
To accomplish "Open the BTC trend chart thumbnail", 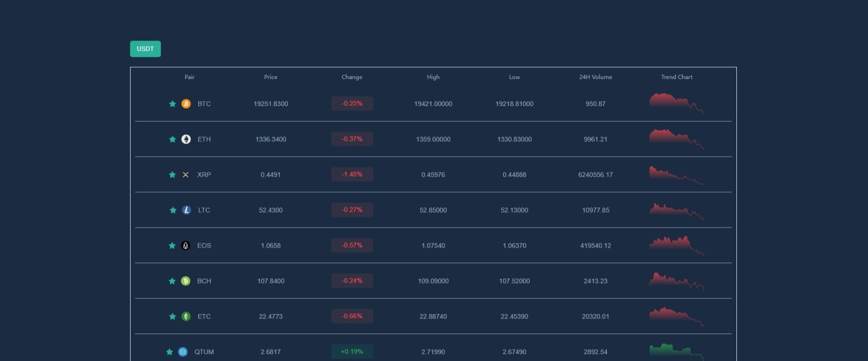I will click(676, 103).
